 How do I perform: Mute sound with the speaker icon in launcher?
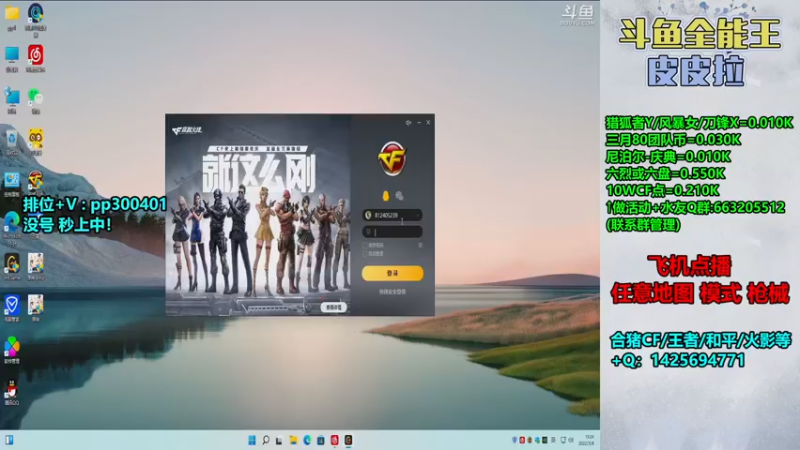(408, 122)
